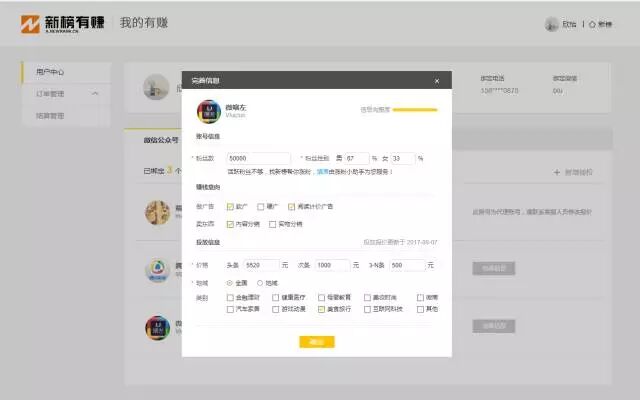Enable the 硬广 checkbox

click(x=260, y=207)
